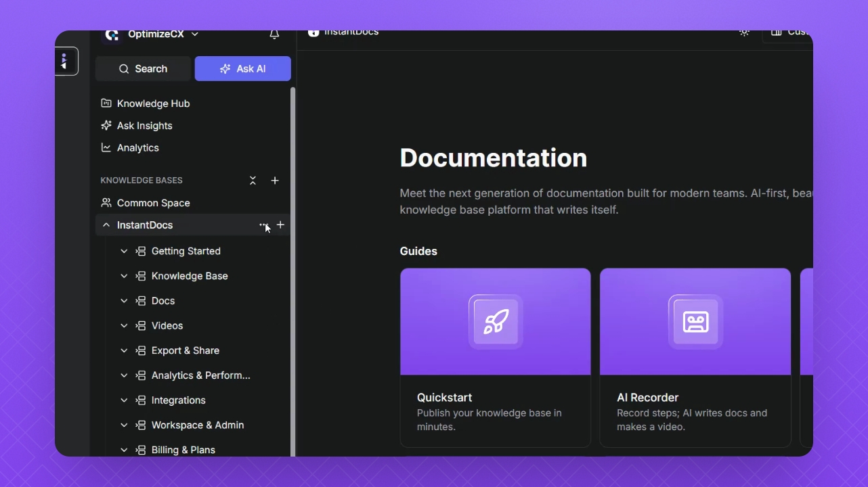Toggle the Videos section chevron
This screenshot has width=868, height=487.
(124, 326)
